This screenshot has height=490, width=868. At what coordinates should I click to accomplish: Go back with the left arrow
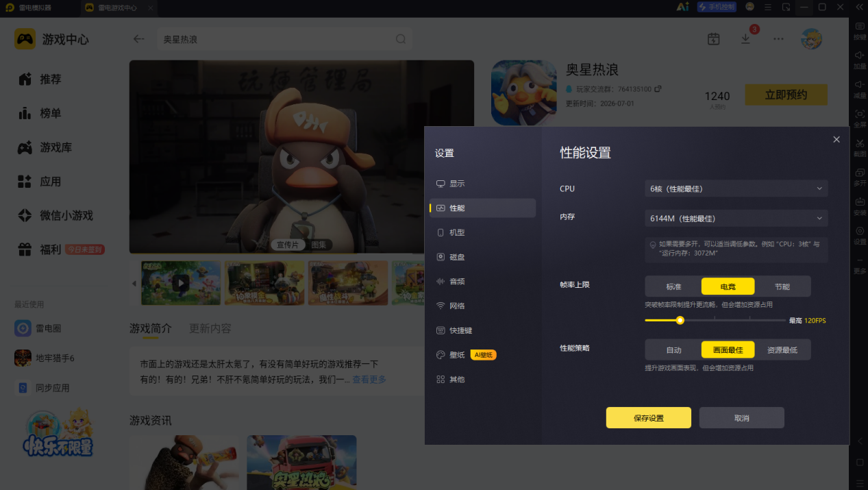139,39
